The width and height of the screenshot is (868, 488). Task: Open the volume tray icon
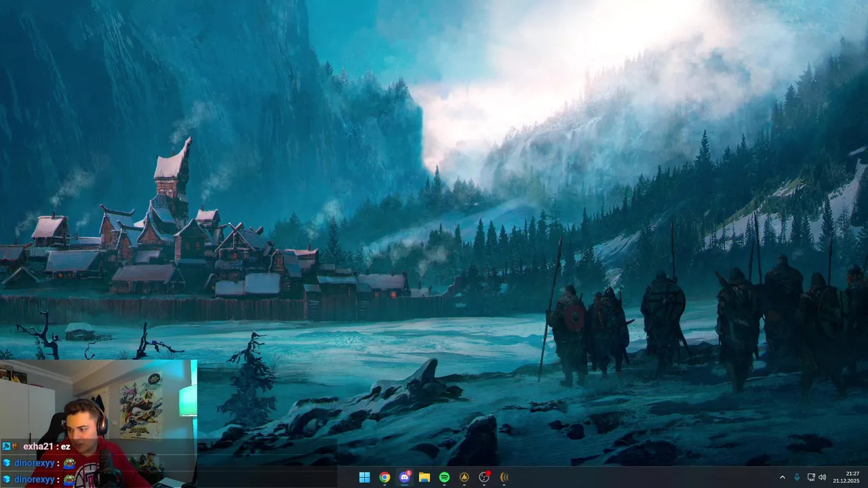[x=823, y=477]
